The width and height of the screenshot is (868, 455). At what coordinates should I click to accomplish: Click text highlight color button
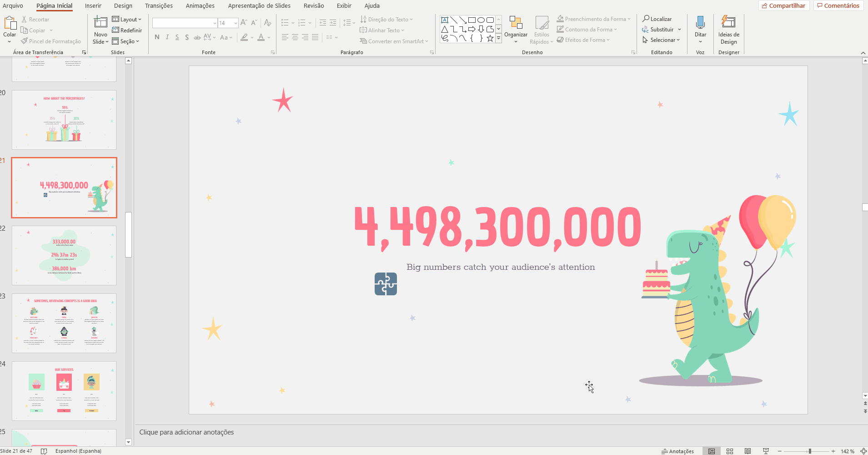pos(245,37)
